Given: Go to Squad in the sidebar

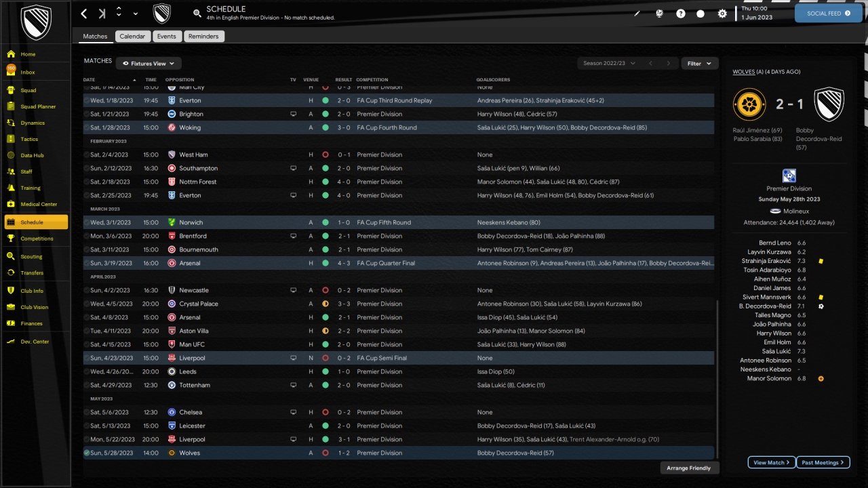Looking at the screenshot, I should click(x=36, y=90).
